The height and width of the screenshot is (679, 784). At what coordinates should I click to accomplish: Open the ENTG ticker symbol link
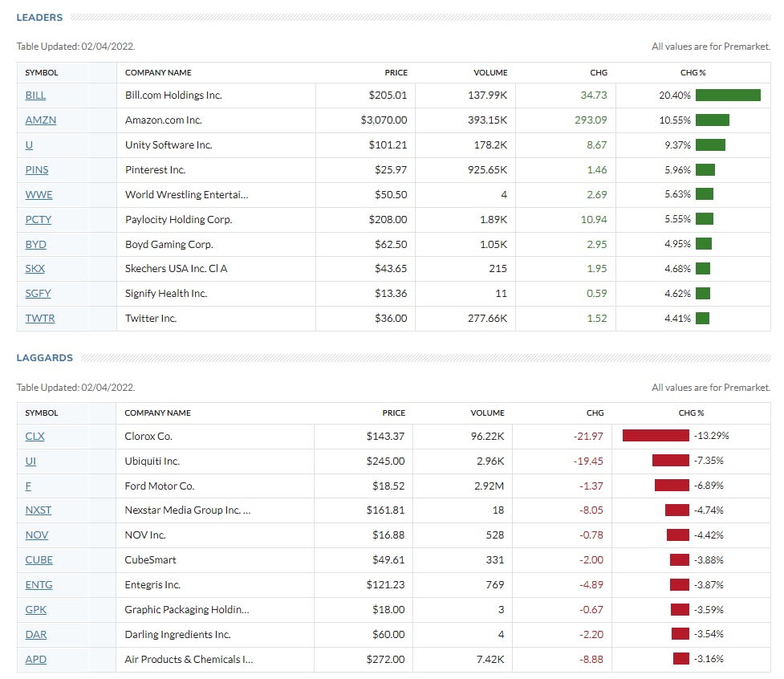(x=39, y=584)
